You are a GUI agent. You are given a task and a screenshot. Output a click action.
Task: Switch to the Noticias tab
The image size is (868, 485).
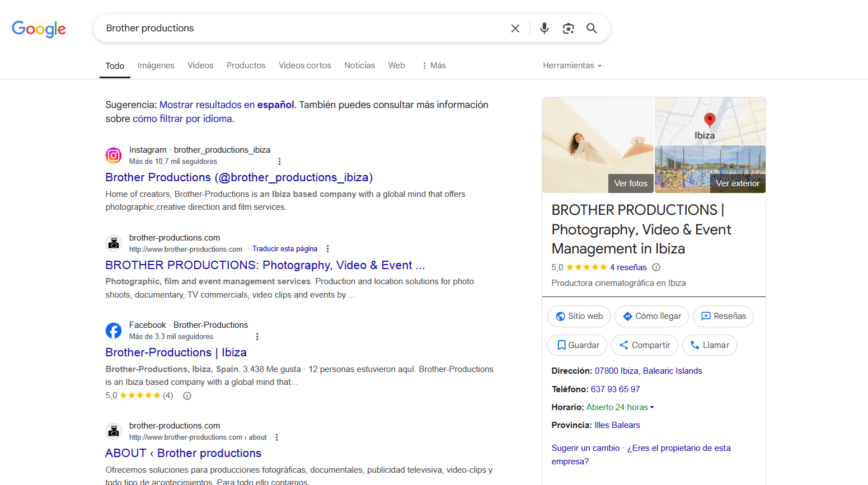coord(359,65)
